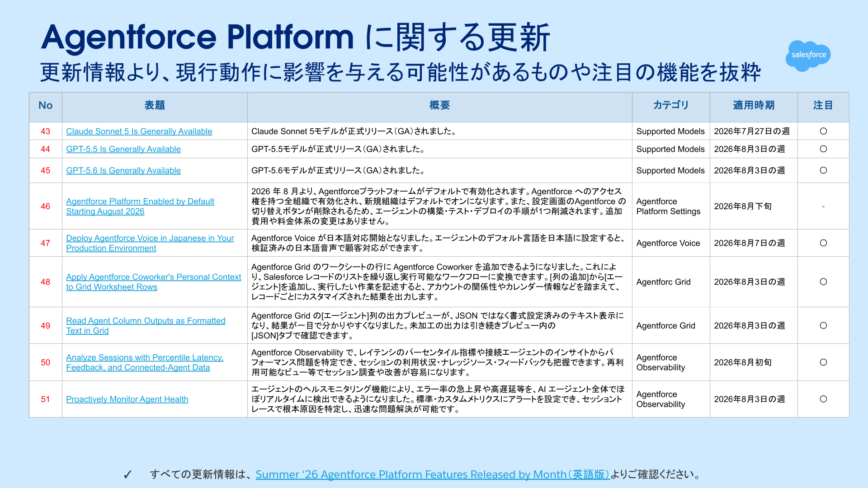Viewport: 868px width, 488px height.
Task: Click the GPT-5.6モデル summary text
Action: pyautogui.click(x=339, y=170)
